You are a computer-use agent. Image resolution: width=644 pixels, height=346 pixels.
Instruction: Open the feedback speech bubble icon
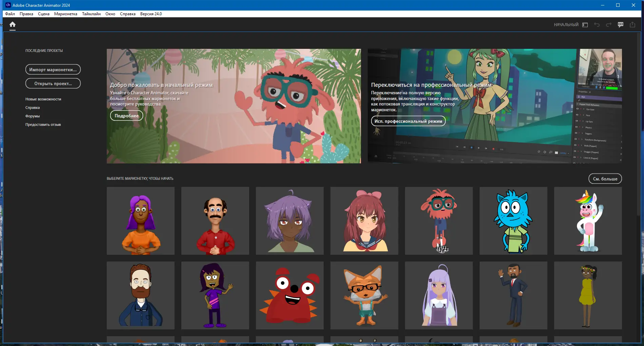coord(621,24)
